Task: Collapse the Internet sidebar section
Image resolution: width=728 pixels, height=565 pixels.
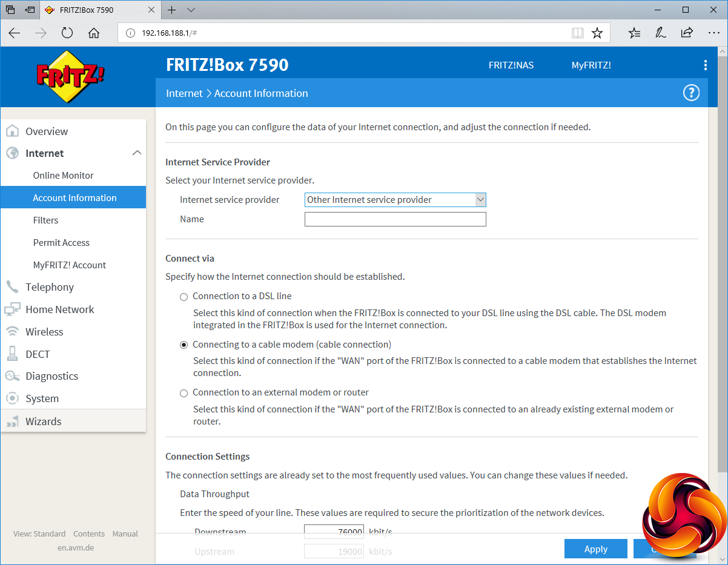Action: [137, 153]
